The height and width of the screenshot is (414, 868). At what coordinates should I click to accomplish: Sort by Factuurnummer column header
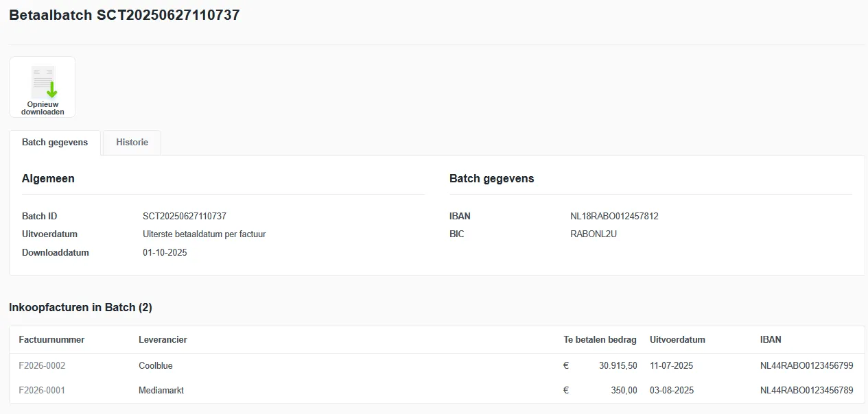[51, 340]
